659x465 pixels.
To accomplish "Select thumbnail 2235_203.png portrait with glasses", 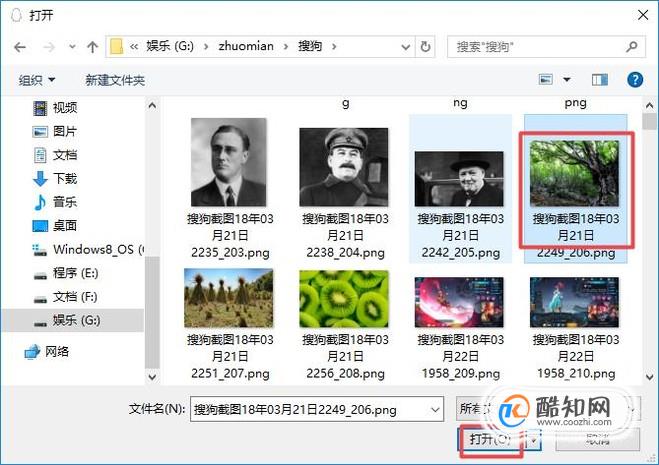I will pyautogui.click(x=229, y=162).
